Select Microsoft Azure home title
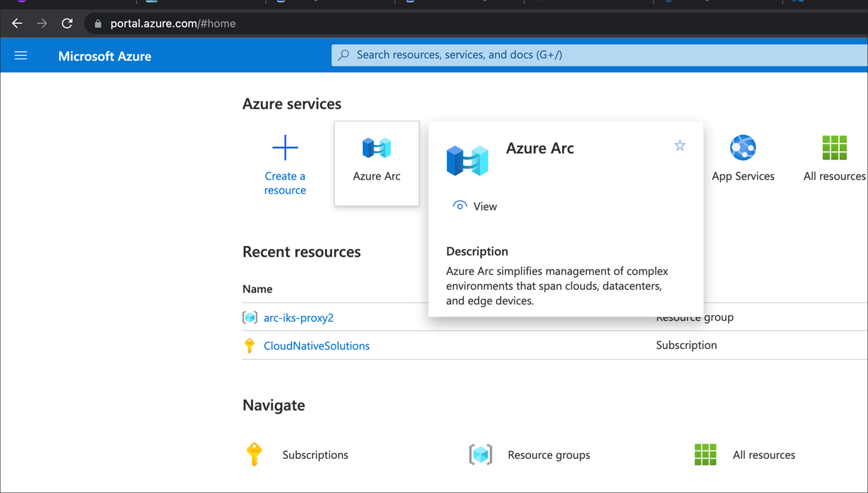Viewport: 868px width, 493px height. coord(105,56)
